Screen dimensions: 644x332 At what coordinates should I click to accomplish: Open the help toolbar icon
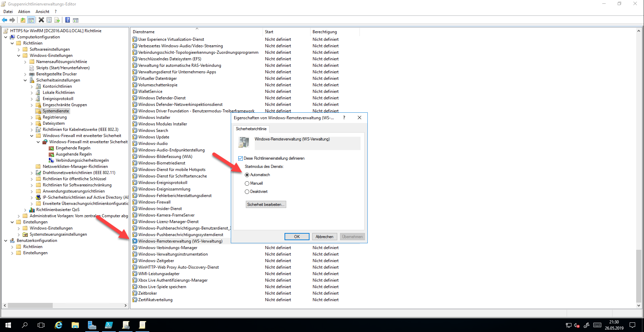68,20
